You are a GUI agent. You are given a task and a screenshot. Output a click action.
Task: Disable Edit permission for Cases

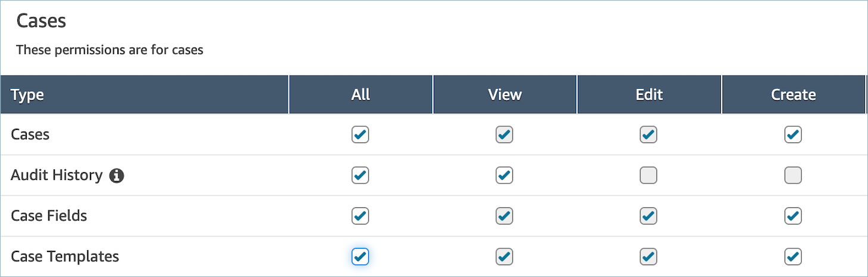(648, 135)
